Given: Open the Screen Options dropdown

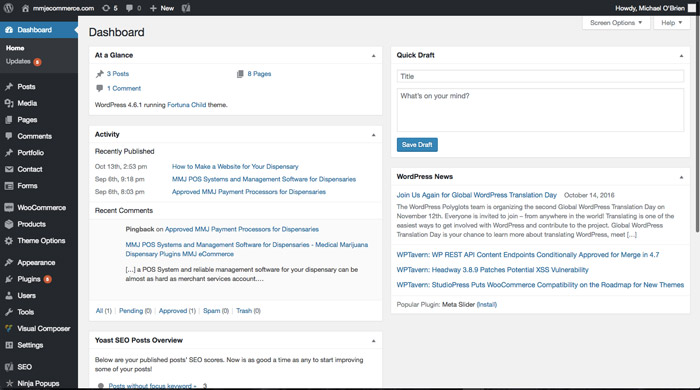Looking at the screenshot, I should tap(616, 23).
